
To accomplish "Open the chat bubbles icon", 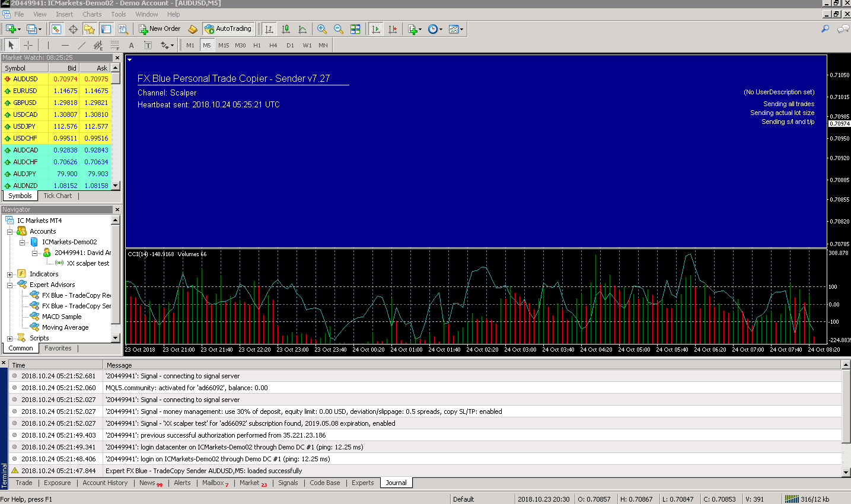I will [843, 28].
